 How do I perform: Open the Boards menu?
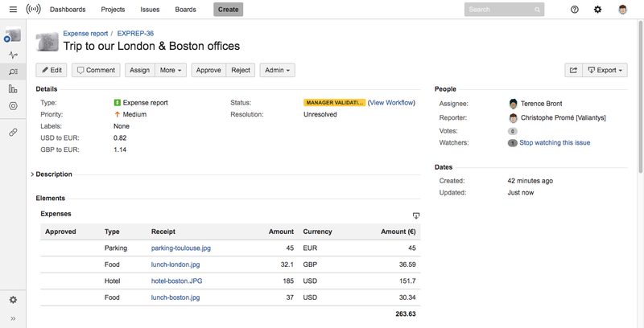point(184,10)
